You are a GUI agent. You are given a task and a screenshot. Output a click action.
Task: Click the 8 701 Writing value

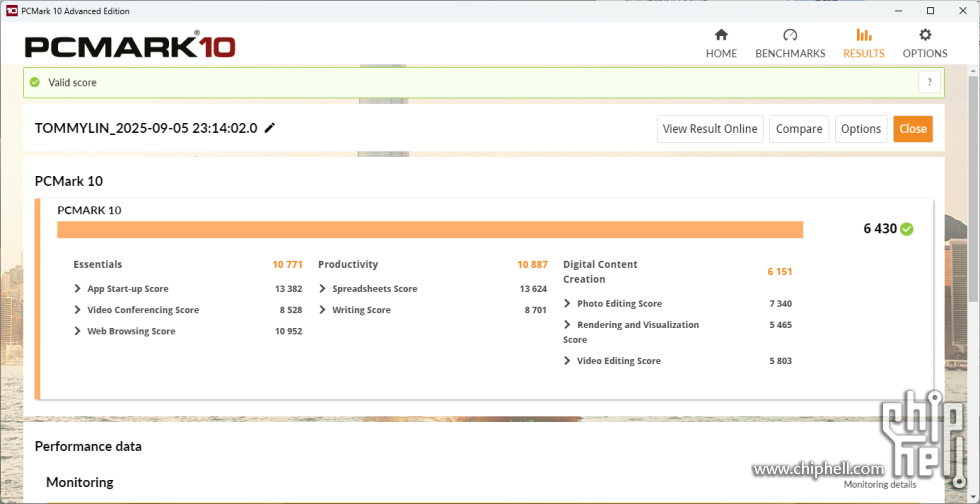coord(536,310)
